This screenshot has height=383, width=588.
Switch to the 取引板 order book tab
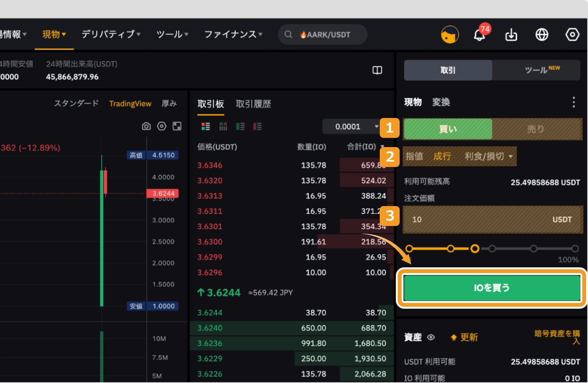(211, 104)
